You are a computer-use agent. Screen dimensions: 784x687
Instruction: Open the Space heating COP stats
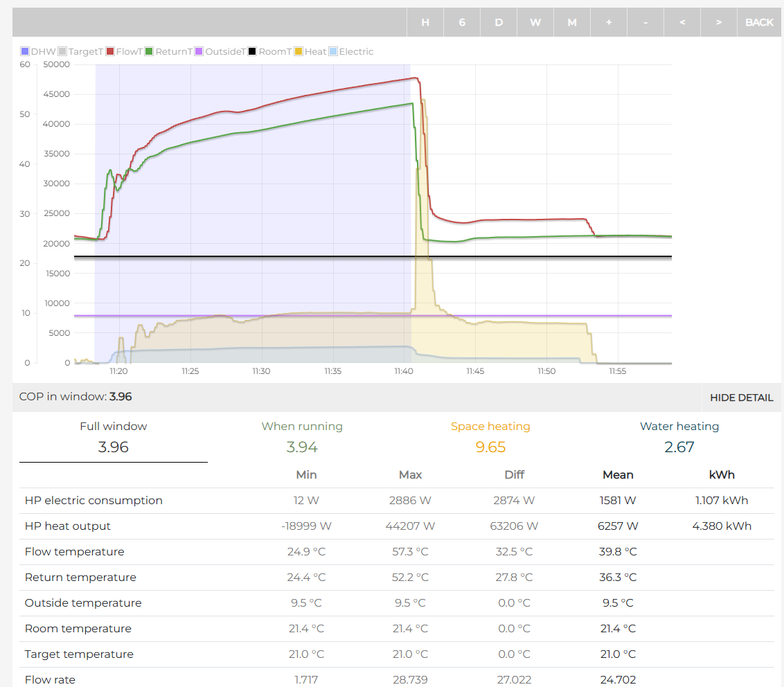(x=490, y=437)
